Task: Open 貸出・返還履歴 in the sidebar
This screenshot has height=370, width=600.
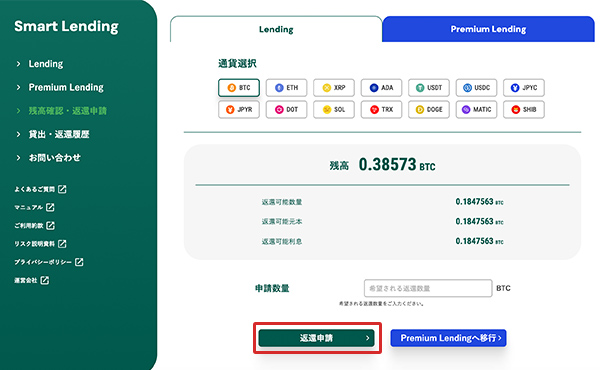Action: pyautogui.click(x=59, y=134)
